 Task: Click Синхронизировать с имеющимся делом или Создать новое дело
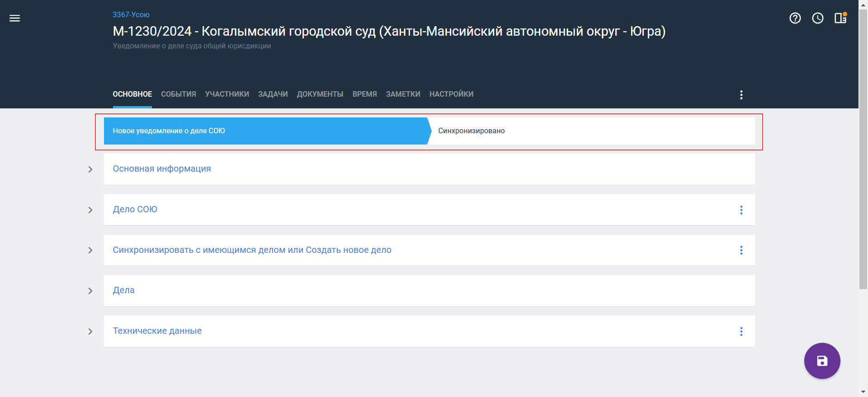tap(252, 250)
